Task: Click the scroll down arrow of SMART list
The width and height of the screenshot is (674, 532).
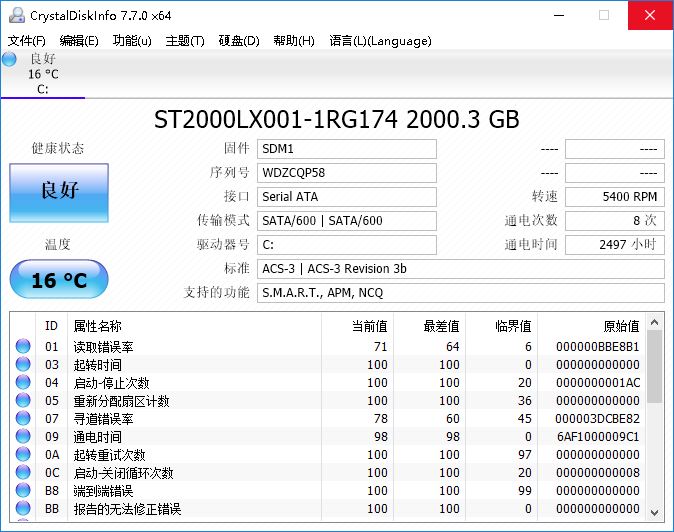Action: [655, 512]
